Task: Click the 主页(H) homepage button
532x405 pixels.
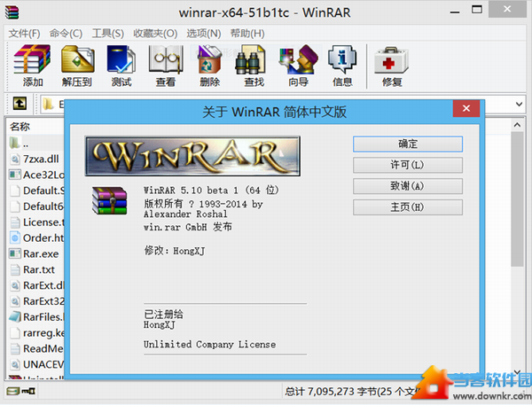Action: (408, 206)
